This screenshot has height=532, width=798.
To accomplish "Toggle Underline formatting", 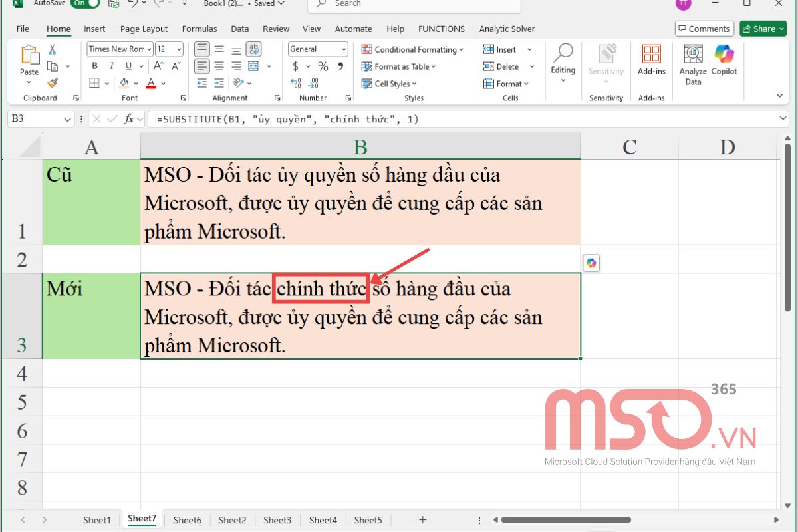I will click(128, 66).
